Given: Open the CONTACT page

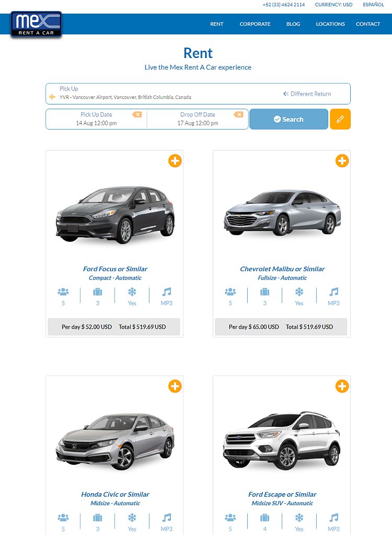Looking at the screenshot, I should [368, 24].
